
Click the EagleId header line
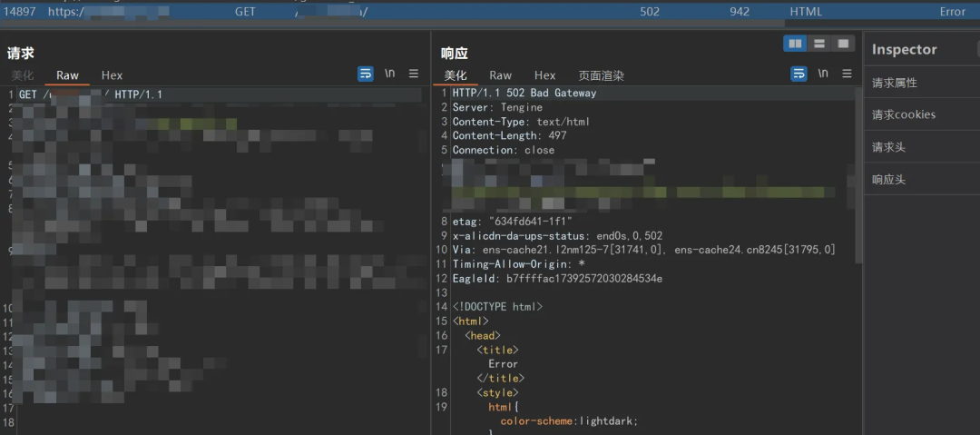click(x=557, y=279)
